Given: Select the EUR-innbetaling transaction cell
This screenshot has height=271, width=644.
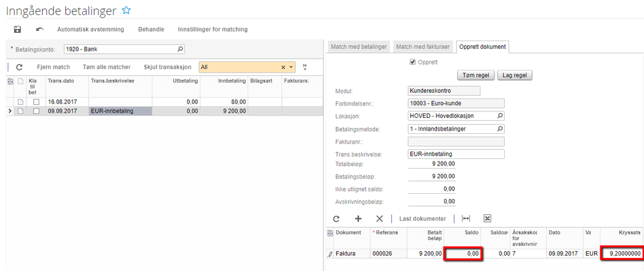Looking at the screenshot, I should tap(121, 111).
